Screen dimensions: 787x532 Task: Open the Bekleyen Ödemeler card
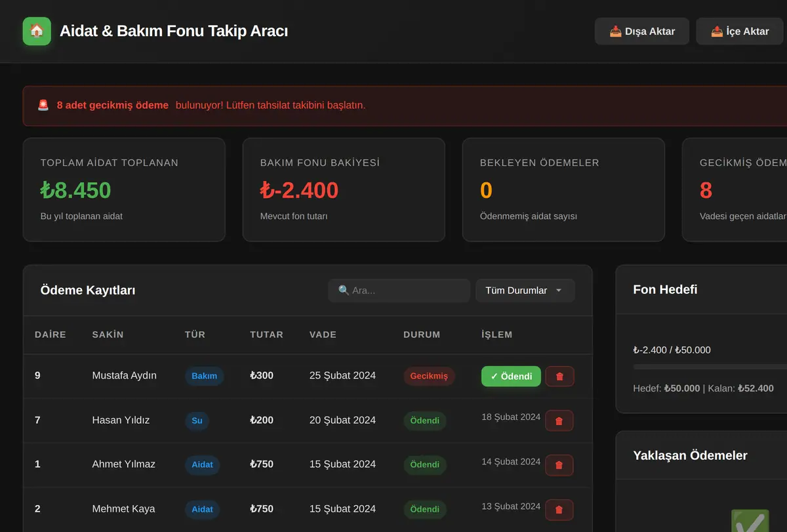(x=563, y=190)
